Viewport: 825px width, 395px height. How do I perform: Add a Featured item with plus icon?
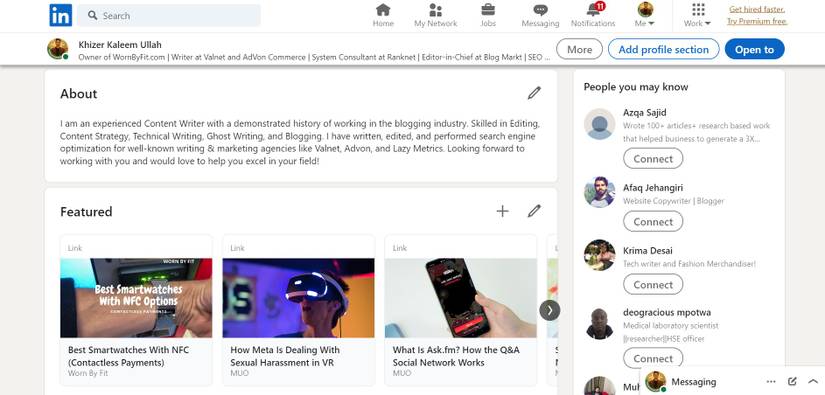pos(502,211)
